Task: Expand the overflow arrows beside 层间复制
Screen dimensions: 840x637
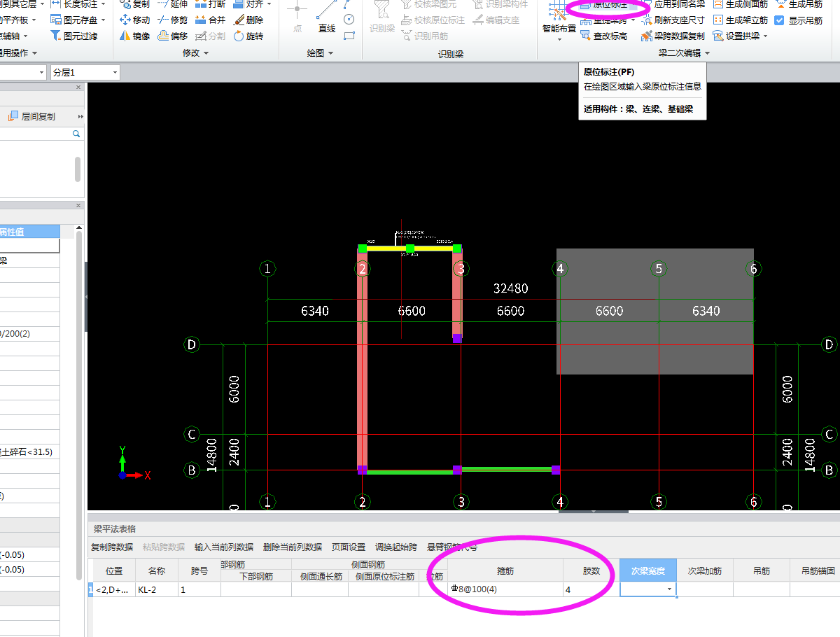Action: (x=80, y=116)
